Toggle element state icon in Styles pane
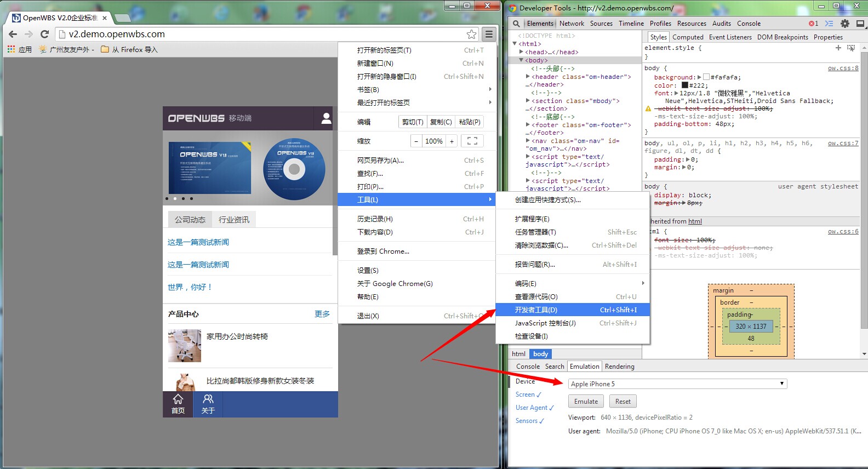The image size is (868, 469). 850,48
